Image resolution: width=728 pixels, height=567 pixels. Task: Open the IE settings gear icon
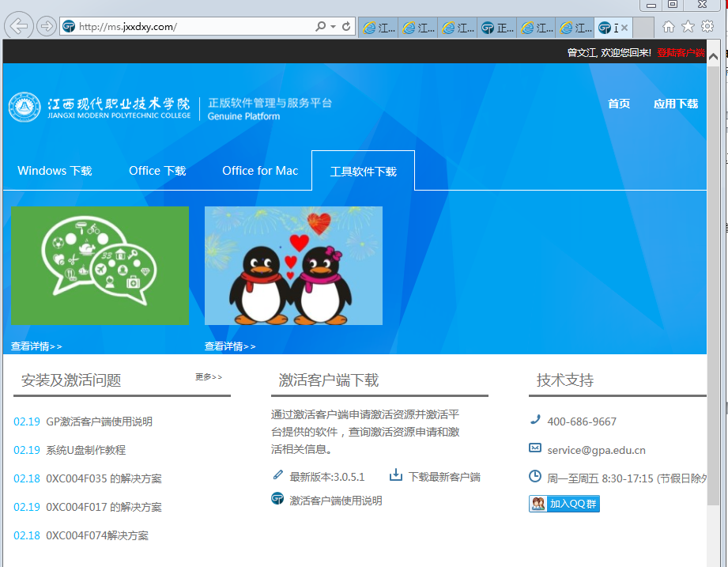click(707, 27)
